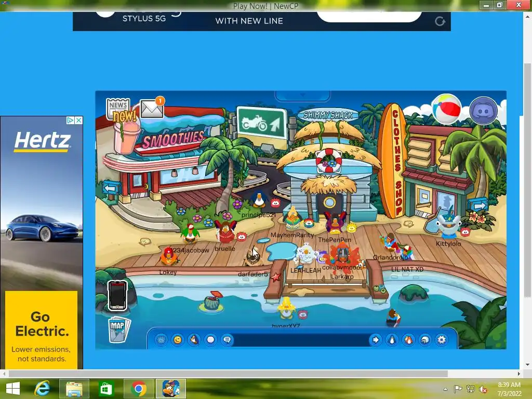Click the chat message input field
The image size is (532, 399).
[x=301, y=340]
